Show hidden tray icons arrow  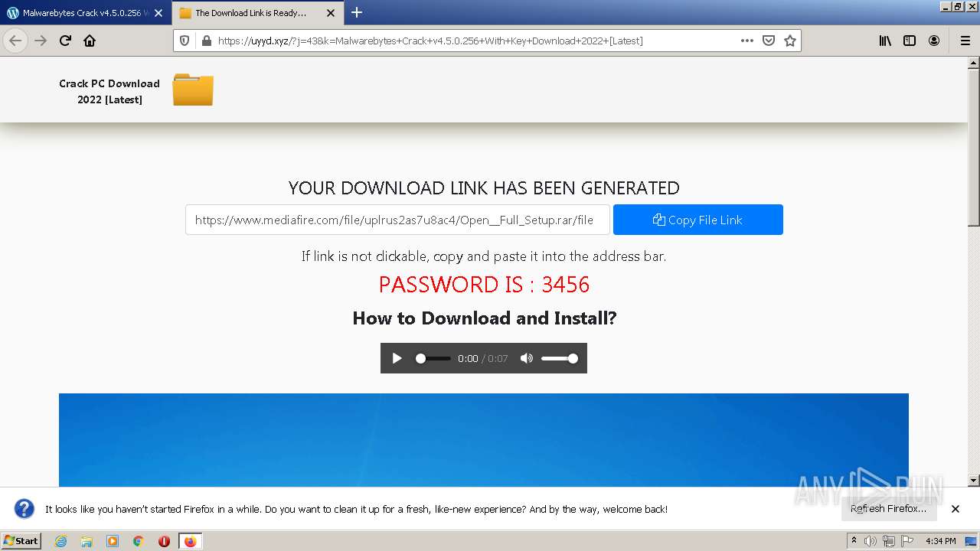tap(854, 541)
